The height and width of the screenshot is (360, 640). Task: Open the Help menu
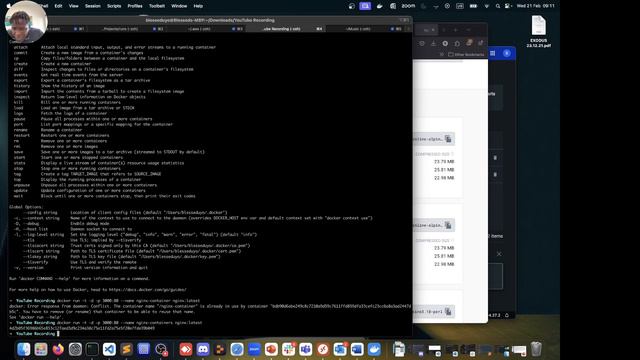[x=198, y=6]
